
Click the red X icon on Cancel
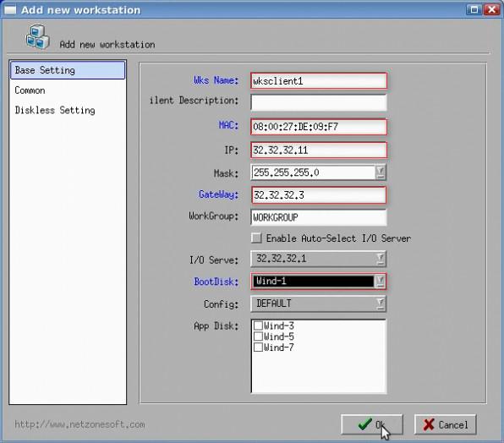point(429,424)
